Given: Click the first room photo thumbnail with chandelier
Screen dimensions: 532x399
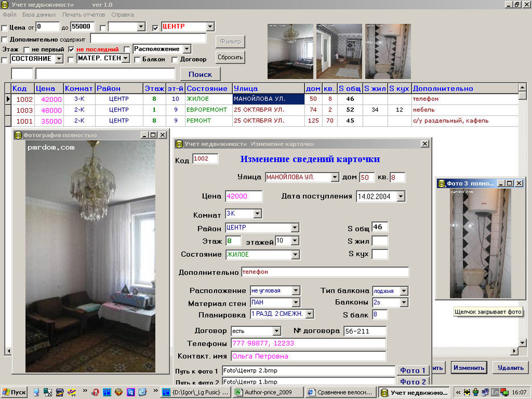Looking at the screenshot, I should pyautogui.click(x=290, y=51).
